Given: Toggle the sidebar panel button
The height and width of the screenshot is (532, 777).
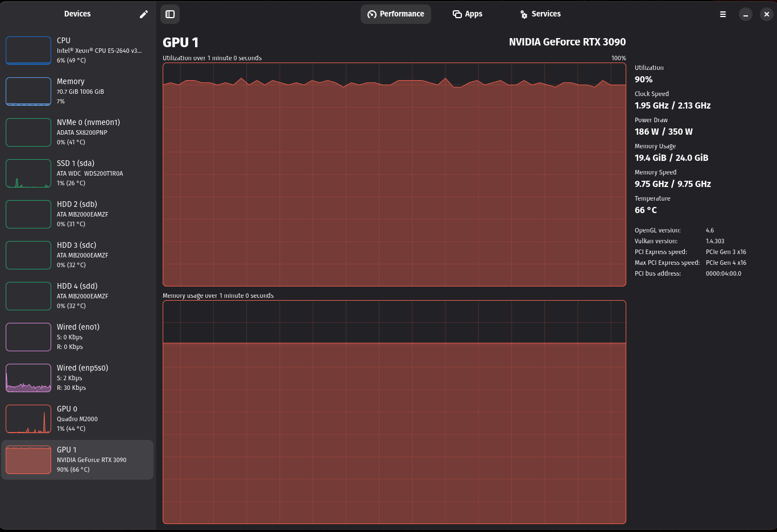Looking at the screenshot, I should 170,14.
